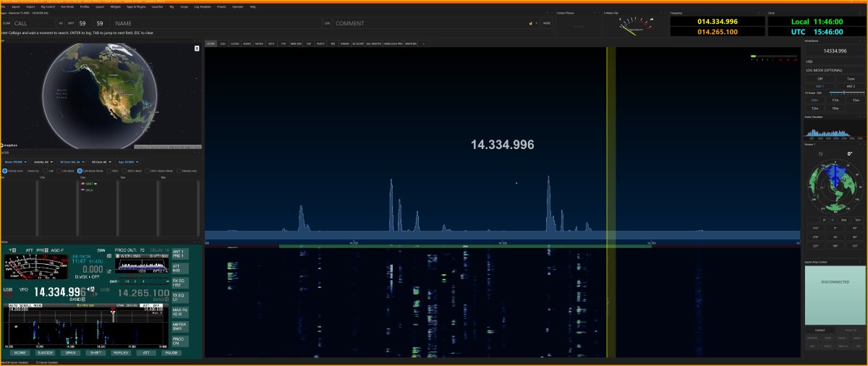Screen dimensions: 868x366
Task: Click the GO button after CALL
Action: (61, 23)
